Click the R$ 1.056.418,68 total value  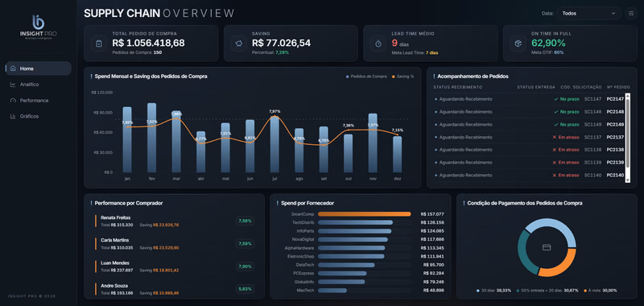tap(148, 43)
